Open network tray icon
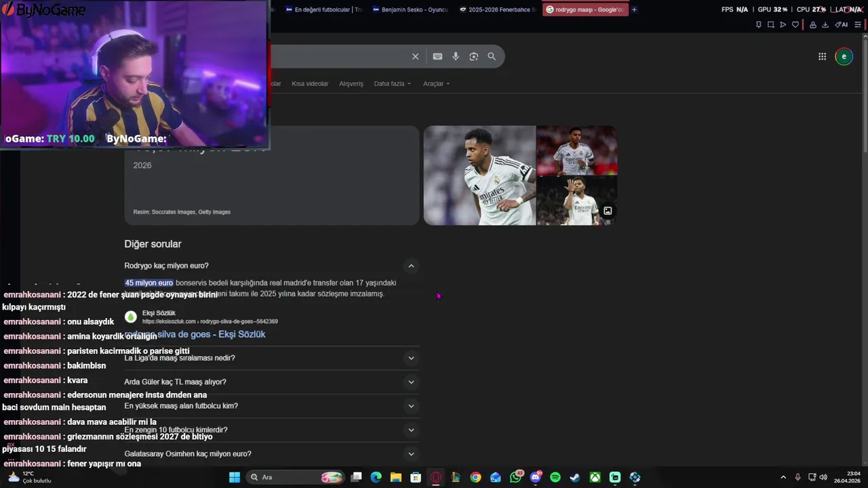Screen dimensions: 868x488 (x=812, y=477)
